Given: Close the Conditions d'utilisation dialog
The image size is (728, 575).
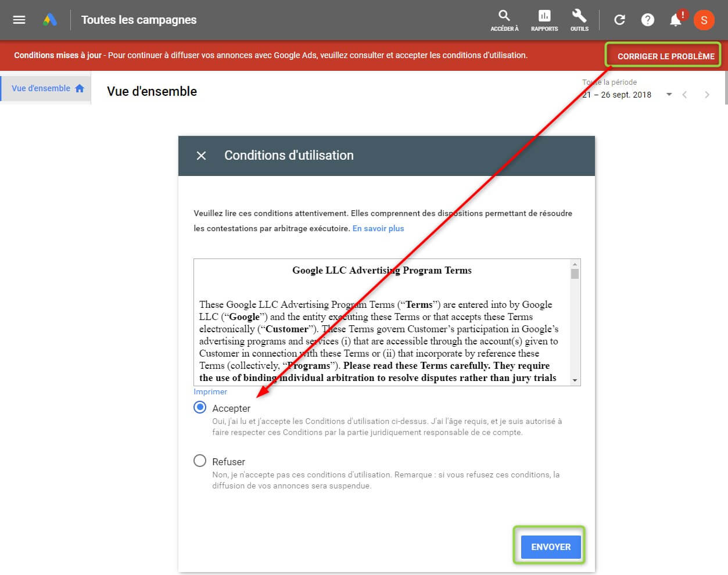Looking at the screenshot, I should [201, 156].
